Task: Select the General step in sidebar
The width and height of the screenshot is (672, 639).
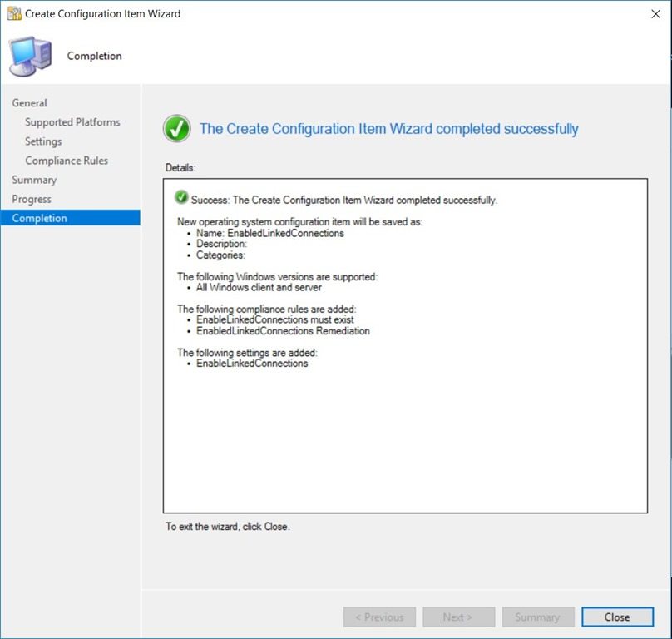Action: pyautogui.click(x=30, y=103)
